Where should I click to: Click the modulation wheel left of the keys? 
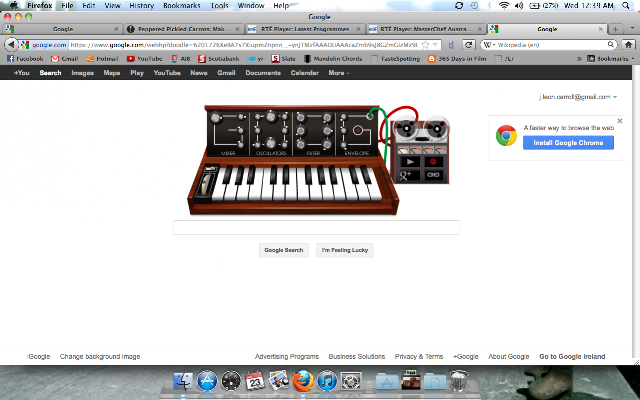click(x=206, y=184)
